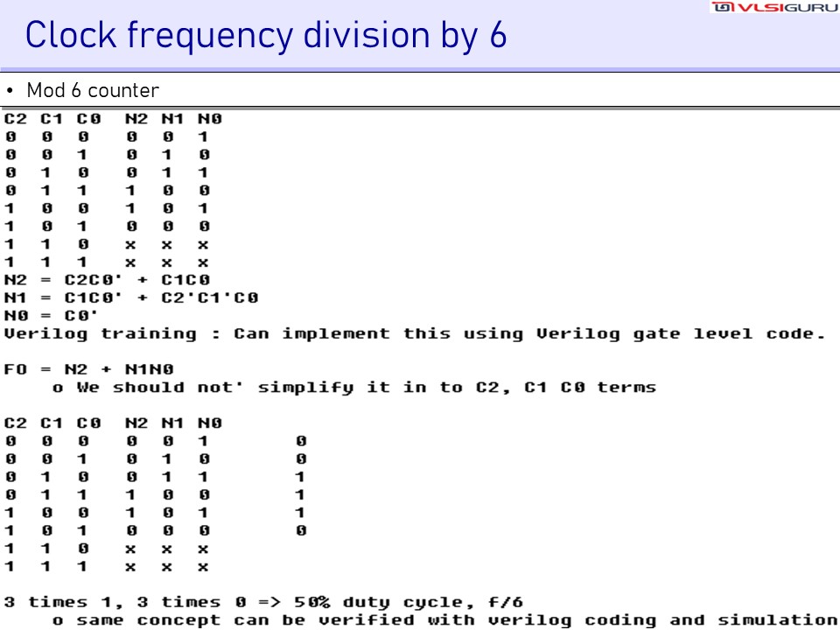Click the Verilog training sentence
The height and width of the screenshot is (630, 840).
(x=415, y=333)
